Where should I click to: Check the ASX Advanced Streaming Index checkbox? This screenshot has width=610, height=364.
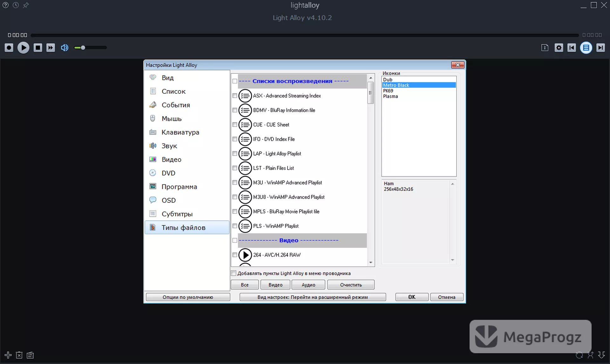[234, 96]
